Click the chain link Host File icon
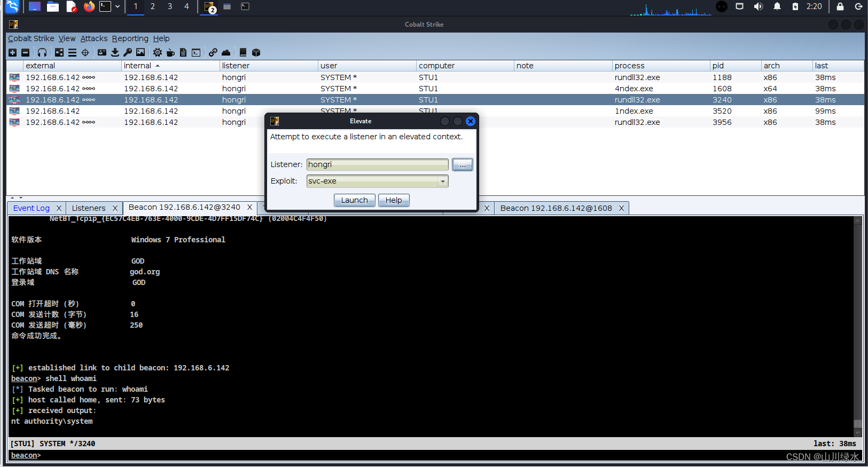 (213, 52)
